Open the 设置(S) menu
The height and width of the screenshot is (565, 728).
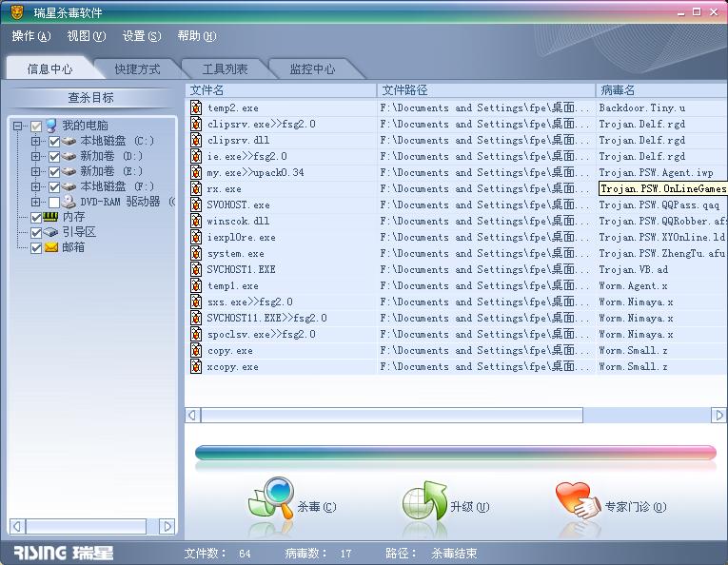(x=142, y=36)
